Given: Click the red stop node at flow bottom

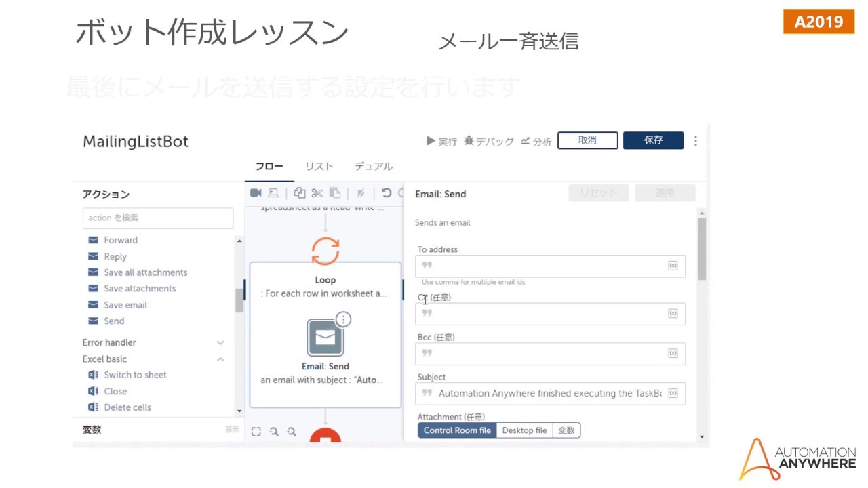Looking at the screenshot, I should [325, 435].
